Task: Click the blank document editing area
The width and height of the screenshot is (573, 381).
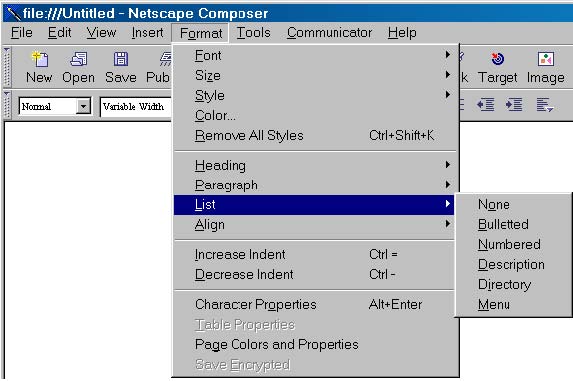Action: [88, 250]
